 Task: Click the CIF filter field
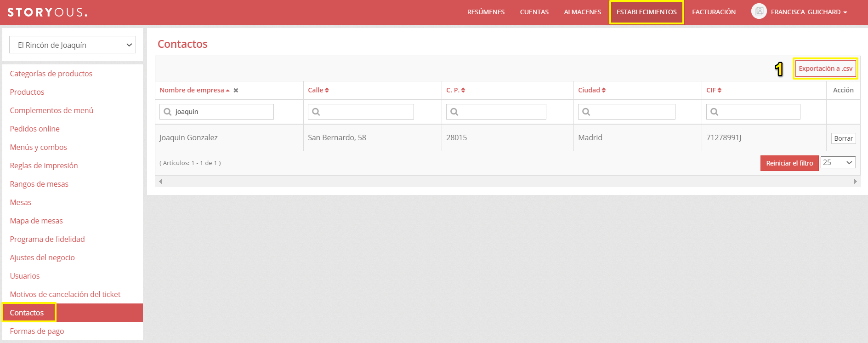click(753, 112)
